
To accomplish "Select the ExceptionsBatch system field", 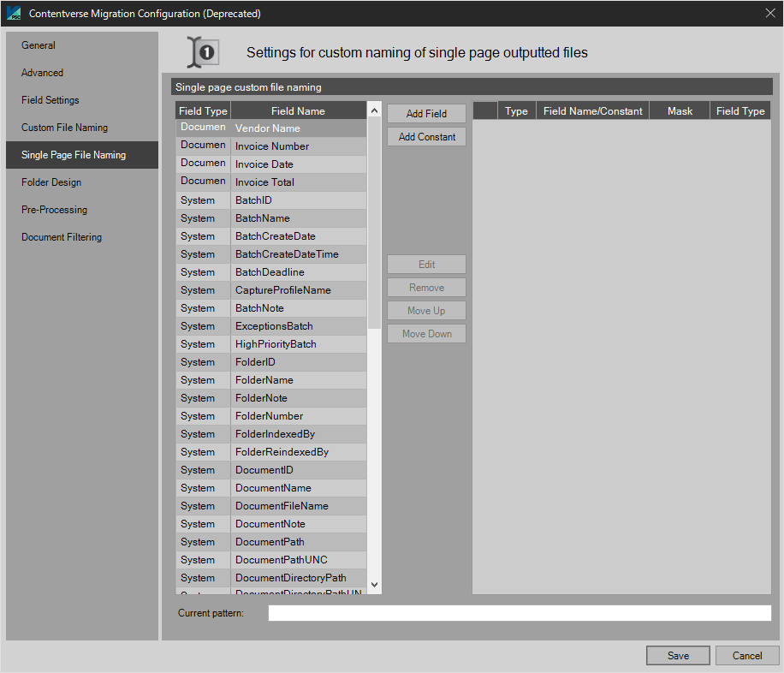I will point(271,326).
